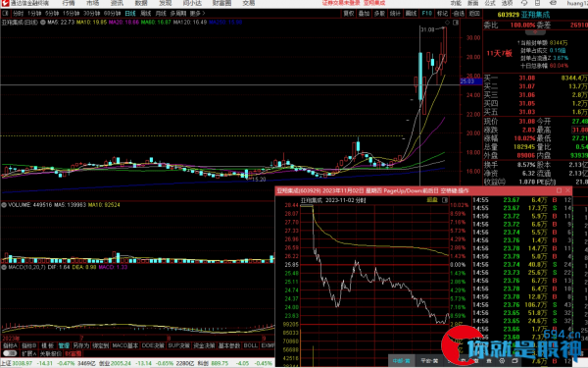Click the red app logo icon
Viewport: 588px width, 368px height.
(x=5, y=3)
